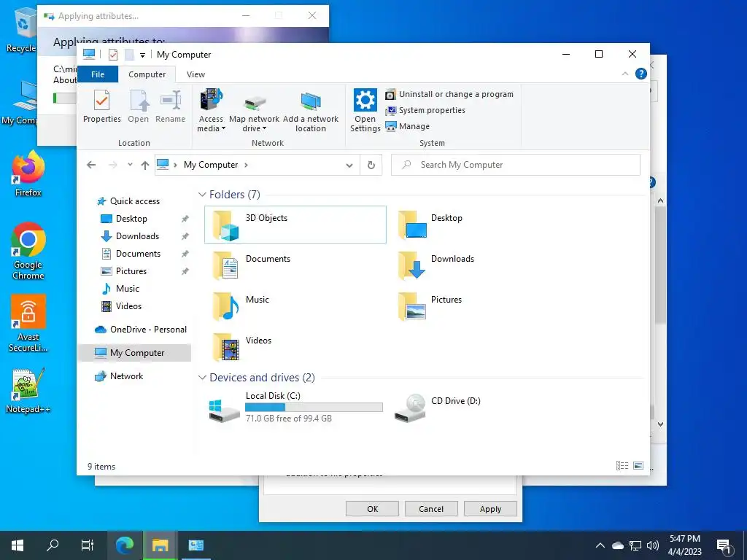Click Manage in System group

click(407, 126)
